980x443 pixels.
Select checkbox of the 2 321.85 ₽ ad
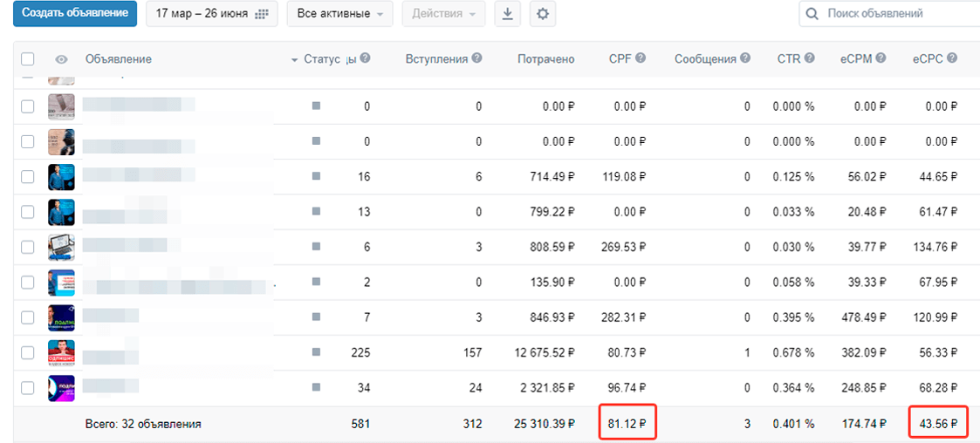coord(28,387)
